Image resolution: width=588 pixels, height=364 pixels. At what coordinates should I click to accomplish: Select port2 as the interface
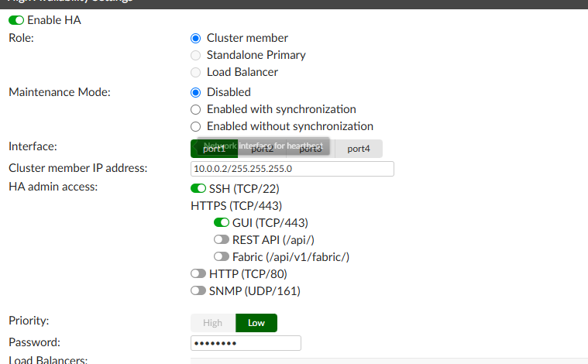point(262,149)
